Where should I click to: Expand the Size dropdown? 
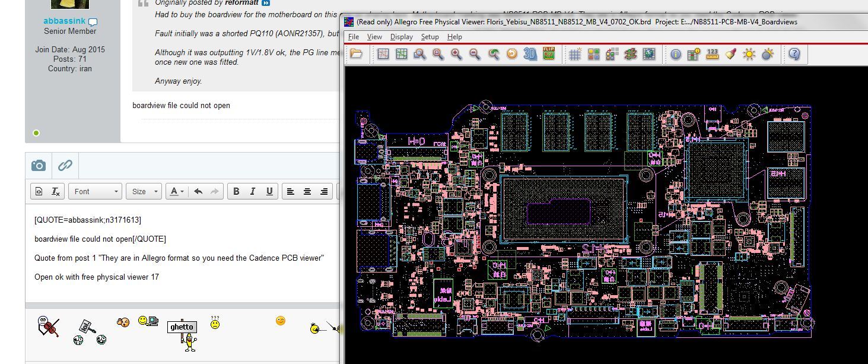(144, 191)
